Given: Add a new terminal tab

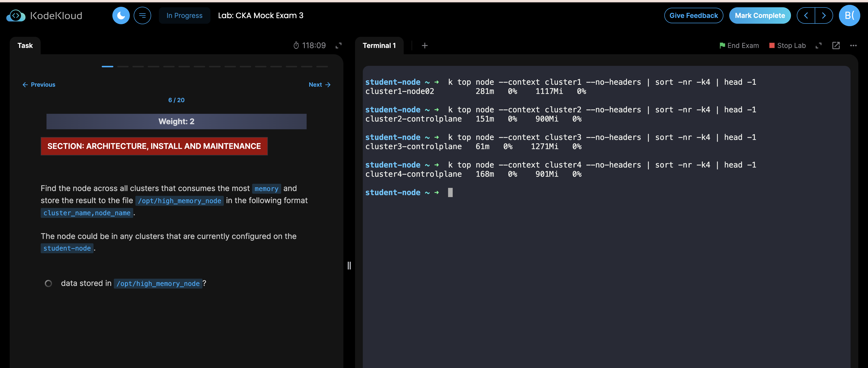Looking at the screenshot, I should click(x=425, y=46).
